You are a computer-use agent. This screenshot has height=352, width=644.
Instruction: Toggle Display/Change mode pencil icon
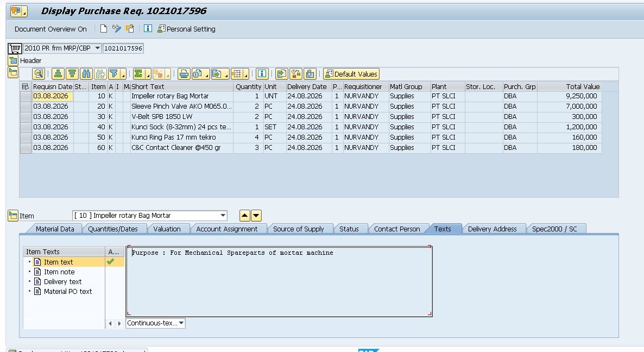117,29
